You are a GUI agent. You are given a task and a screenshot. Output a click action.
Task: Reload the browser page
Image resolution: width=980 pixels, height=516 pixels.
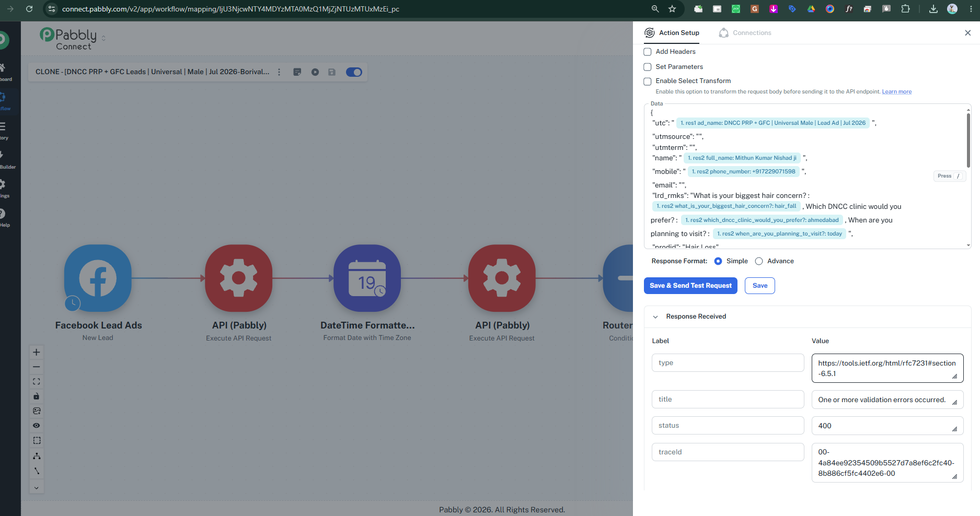coord(29,9)
